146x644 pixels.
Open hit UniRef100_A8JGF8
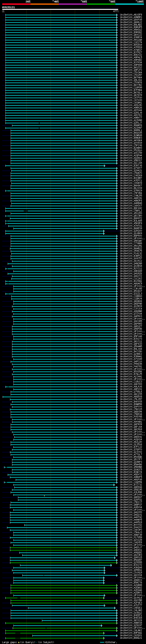(x=131, y=15)
